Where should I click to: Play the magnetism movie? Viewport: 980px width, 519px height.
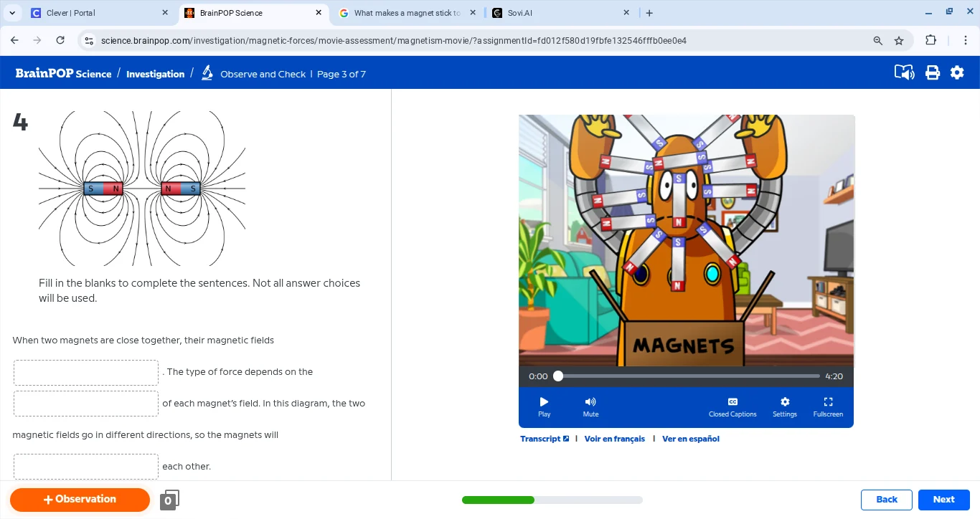click(x=544, y=406)
